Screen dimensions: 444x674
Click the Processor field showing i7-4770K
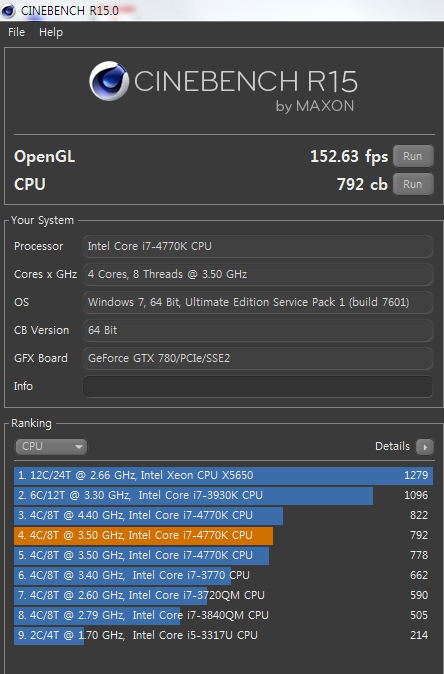coord(257,246)
